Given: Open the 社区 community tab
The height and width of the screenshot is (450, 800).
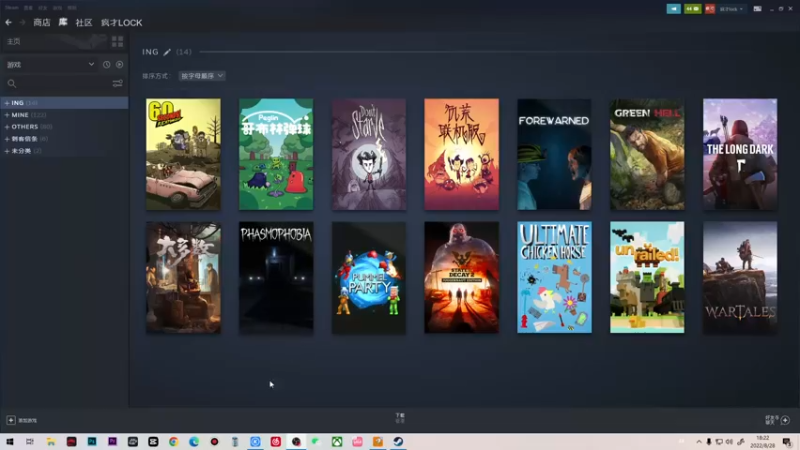Looking at the screenshot, I should click(x=84, y=22).
